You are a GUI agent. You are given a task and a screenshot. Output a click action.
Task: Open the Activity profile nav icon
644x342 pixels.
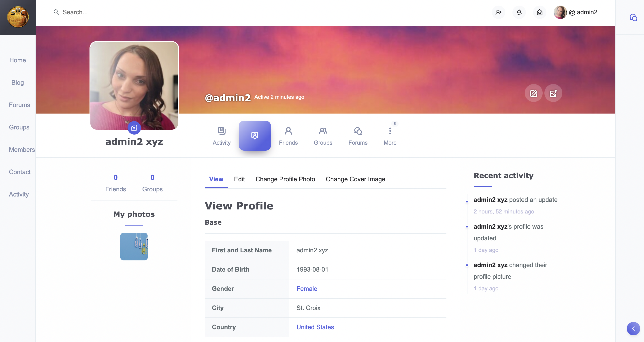pos(222,136)
